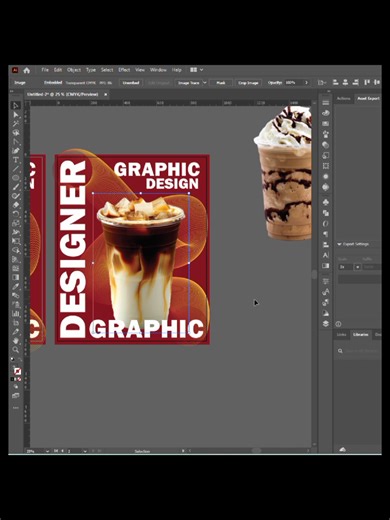Image resolution: width=390 pixels, height=520 pixels.
Task: Select the Ellipse tool
Action: [x=16, y=178]
